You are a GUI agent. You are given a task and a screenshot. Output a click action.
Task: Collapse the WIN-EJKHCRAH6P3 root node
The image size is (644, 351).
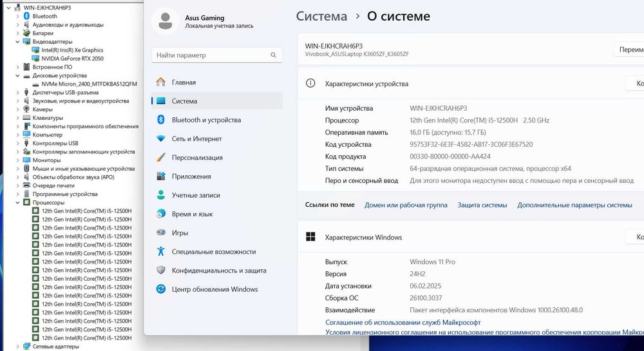pyautogui.click(x=8, y=8)
